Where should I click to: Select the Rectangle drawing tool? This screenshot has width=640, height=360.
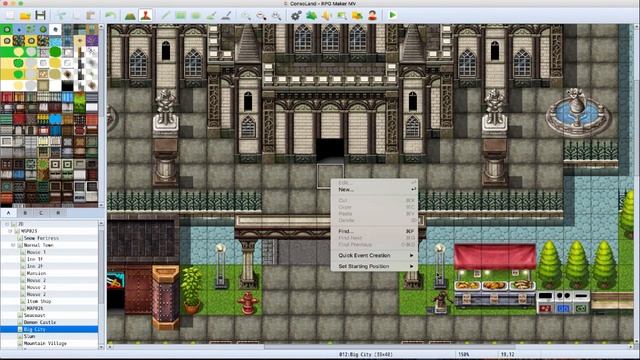click(180, 16)
